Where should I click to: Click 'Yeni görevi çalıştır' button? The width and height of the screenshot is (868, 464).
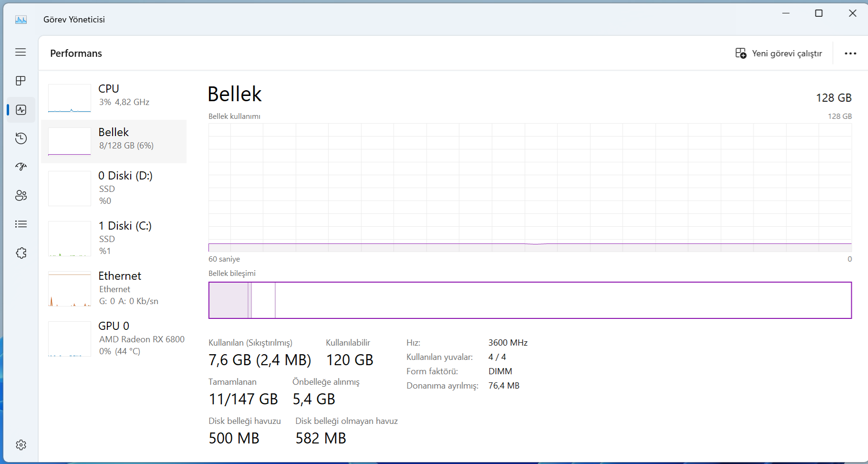(x=778, y=53)
